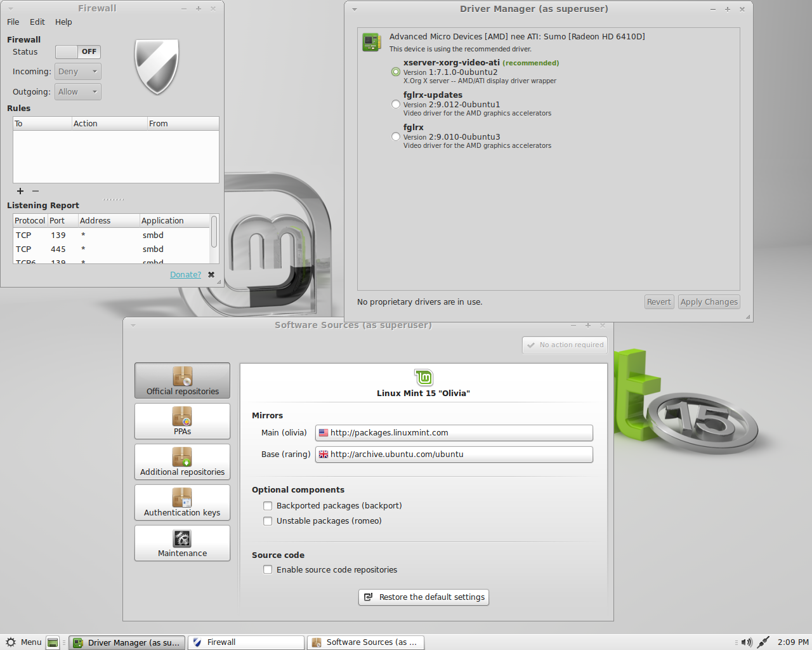This screenshot has height=650, width=812.
Task: Open the Outgoing policy dropdown
Action: coord(78,92)
